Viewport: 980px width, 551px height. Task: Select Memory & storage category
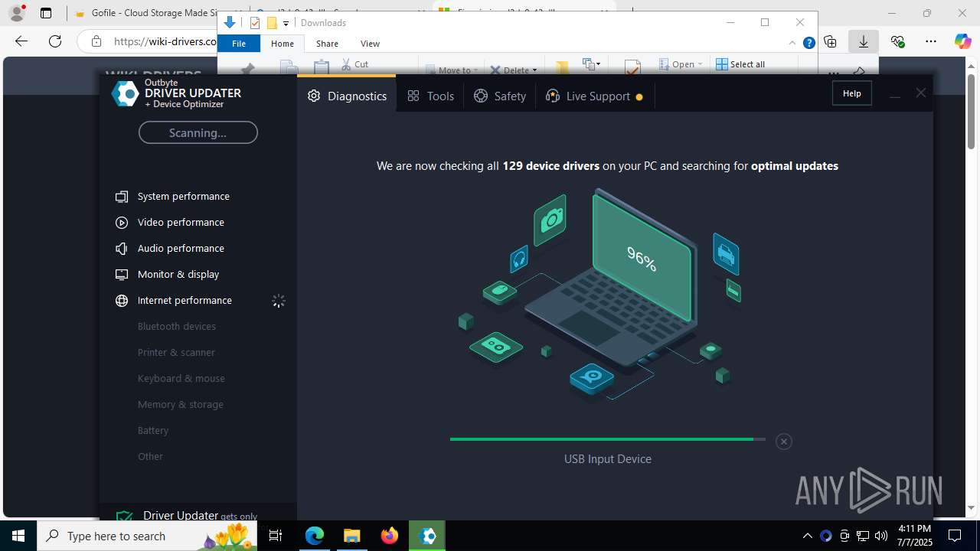(181, 404)
